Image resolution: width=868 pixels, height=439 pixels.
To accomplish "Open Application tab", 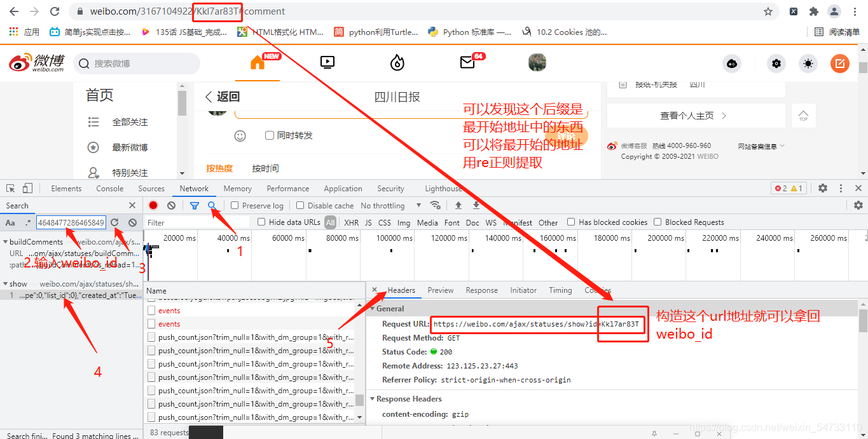I will click(x=343, y=189).
